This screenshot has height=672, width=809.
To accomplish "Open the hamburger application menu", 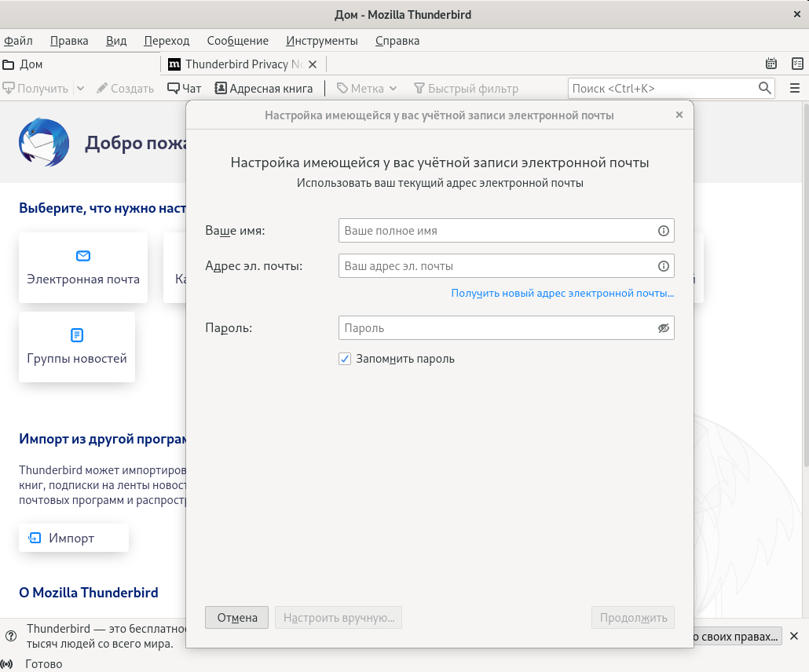I will (795, 88).
